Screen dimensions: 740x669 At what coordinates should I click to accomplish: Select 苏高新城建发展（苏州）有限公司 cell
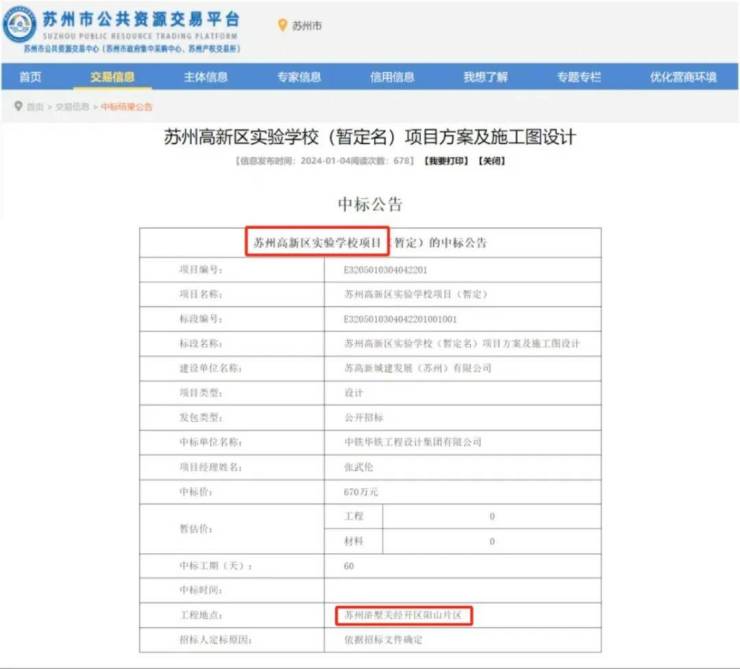463,368
